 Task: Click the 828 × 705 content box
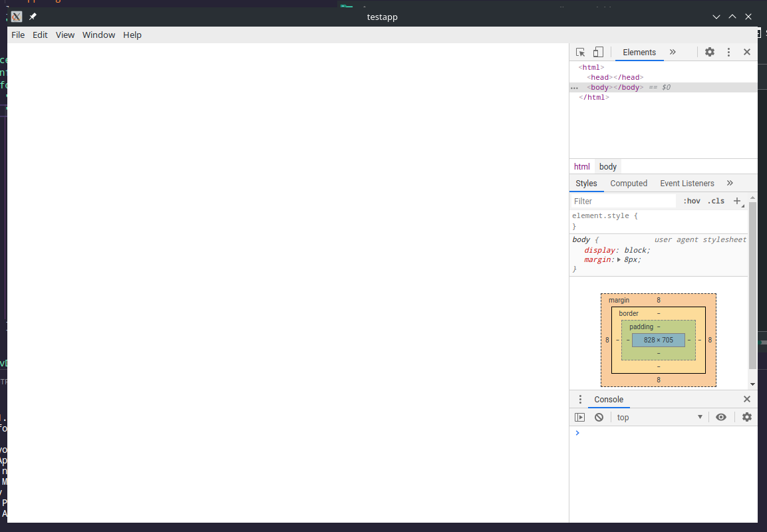tap(659, 340)
